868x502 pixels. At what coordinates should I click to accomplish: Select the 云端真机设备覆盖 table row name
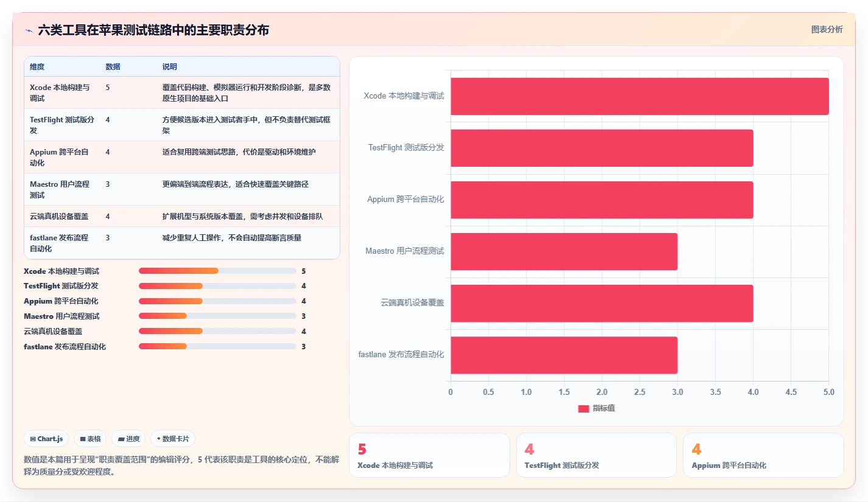(x=59, y=216)
